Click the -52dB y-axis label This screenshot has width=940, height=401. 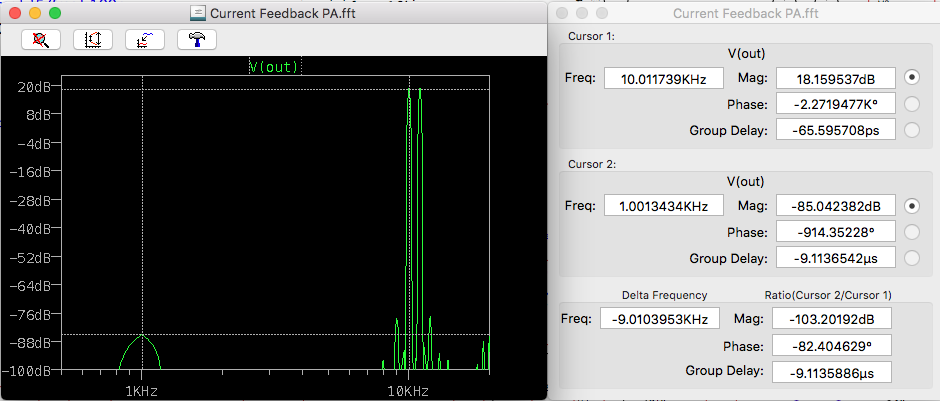pyautogui.click(x=29, y=257)
